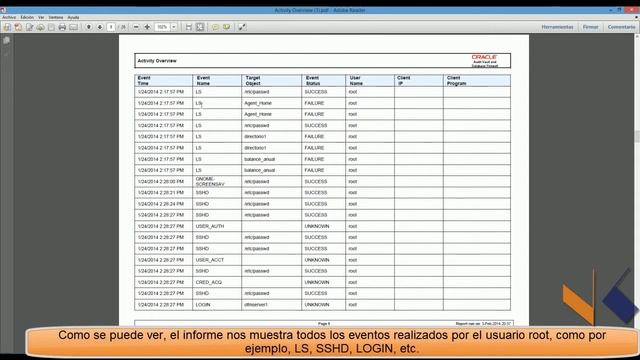Open the Ver menu
This screenshot has height=360, width=640.
point(41,18)
